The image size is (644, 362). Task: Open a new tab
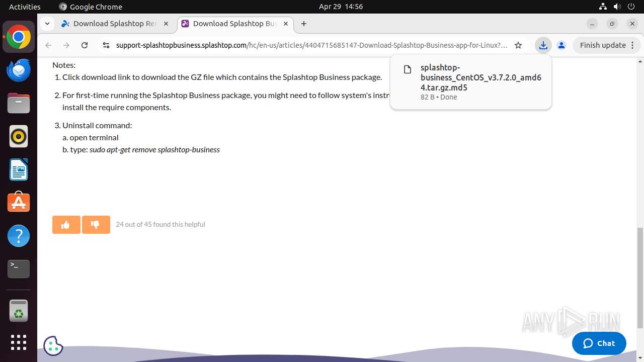point(304,24)
